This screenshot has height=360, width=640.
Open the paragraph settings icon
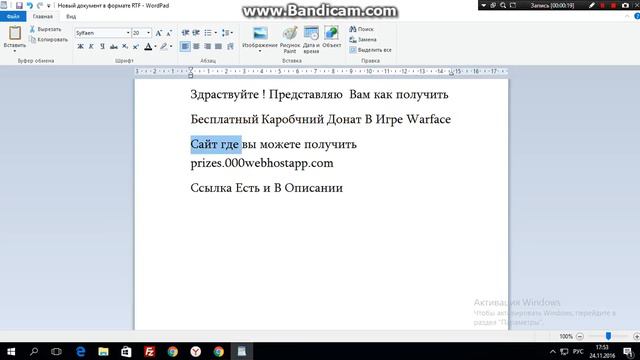(231, 47)
